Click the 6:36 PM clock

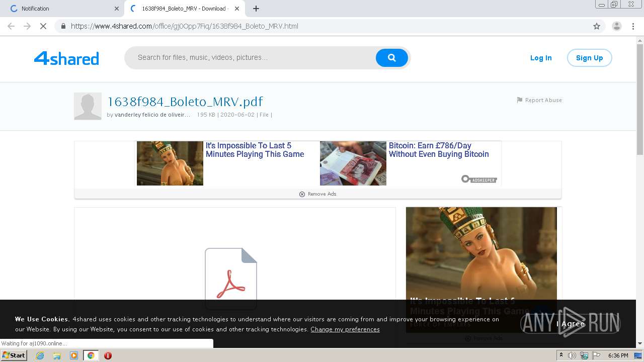[x=618, y=355]
